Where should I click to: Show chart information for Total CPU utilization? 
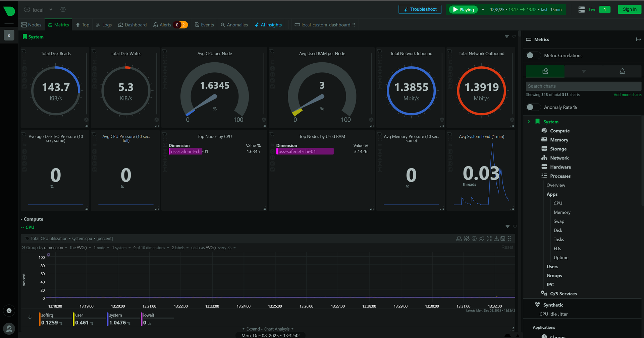point(474,239)
